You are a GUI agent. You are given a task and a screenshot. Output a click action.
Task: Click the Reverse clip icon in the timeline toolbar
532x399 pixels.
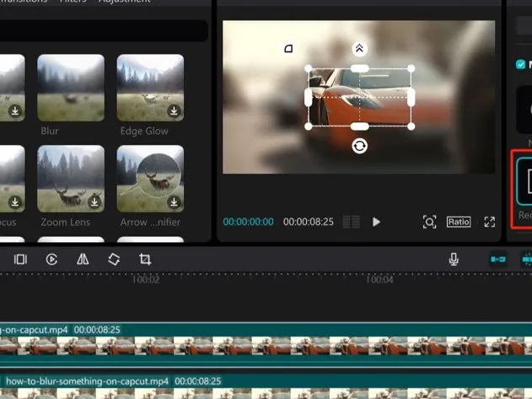coord(51,260)
